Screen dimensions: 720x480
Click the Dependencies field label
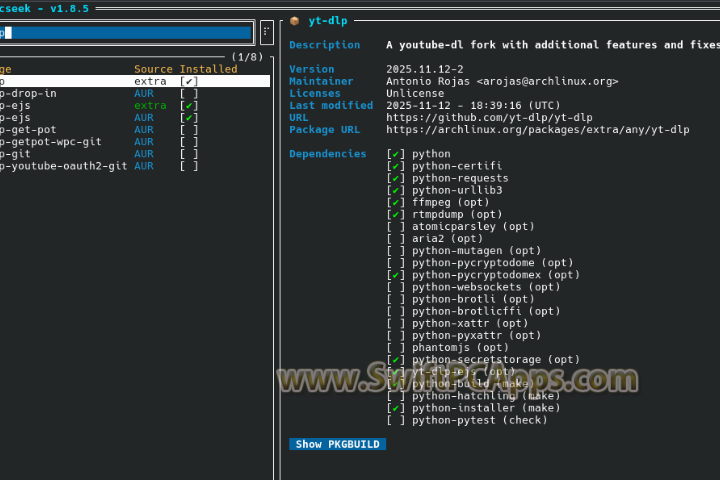[328, 154]
